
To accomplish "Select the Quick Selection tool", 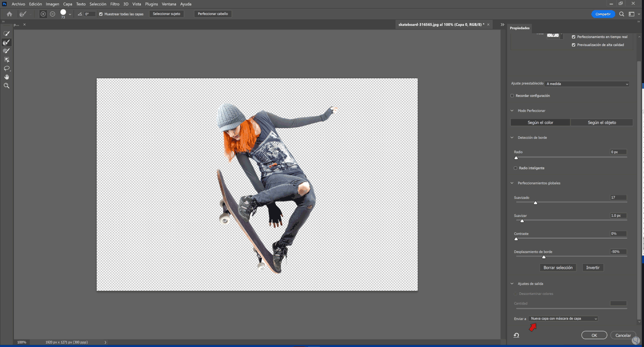I will [6, 34].
